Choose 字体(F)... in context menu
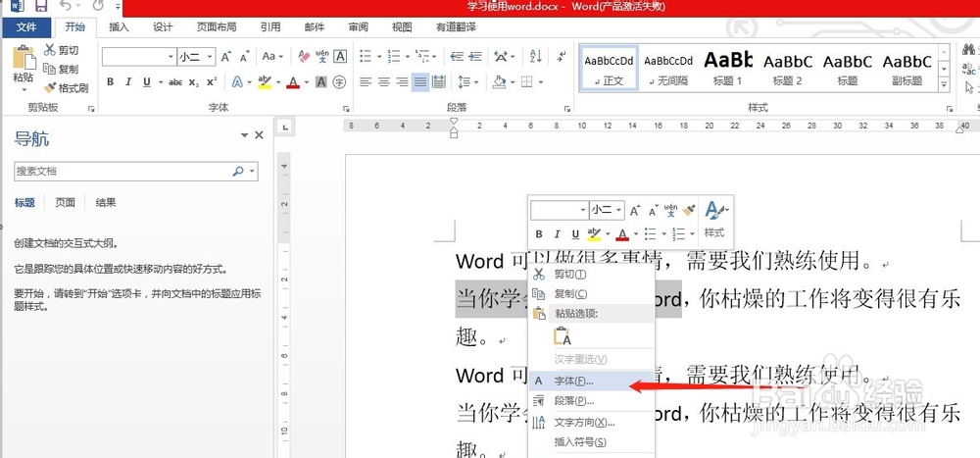Viewport: 980px width, 458px height. click(x=591, y=382)
